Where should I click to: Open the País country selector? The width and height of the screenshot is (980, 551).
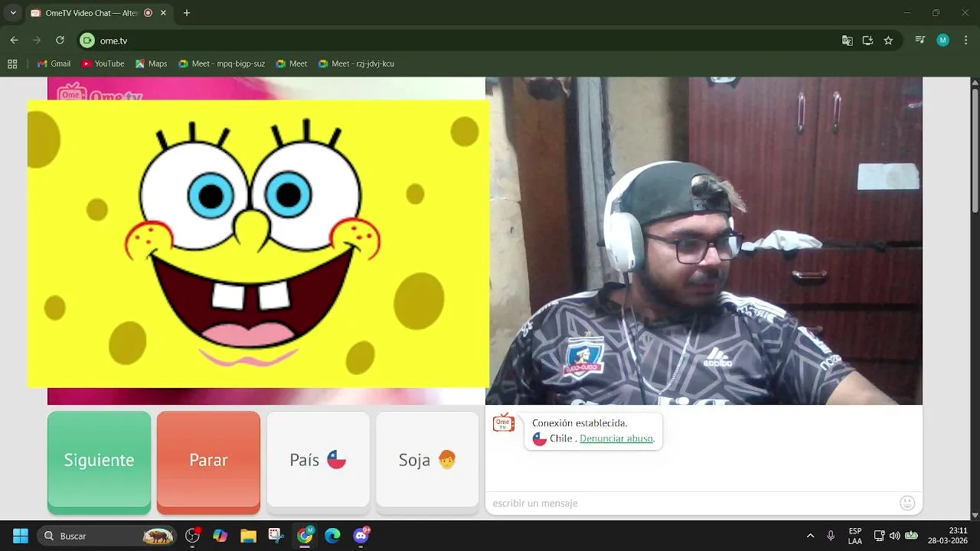pyautogui.click(x=318, y=460)
